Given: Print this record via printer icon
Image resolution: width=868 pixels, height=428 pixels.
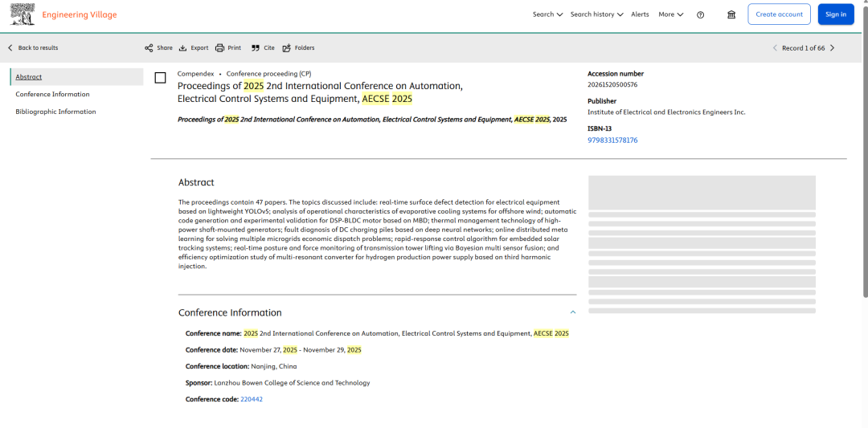Looking at the screenshot, I should [219, 48].
